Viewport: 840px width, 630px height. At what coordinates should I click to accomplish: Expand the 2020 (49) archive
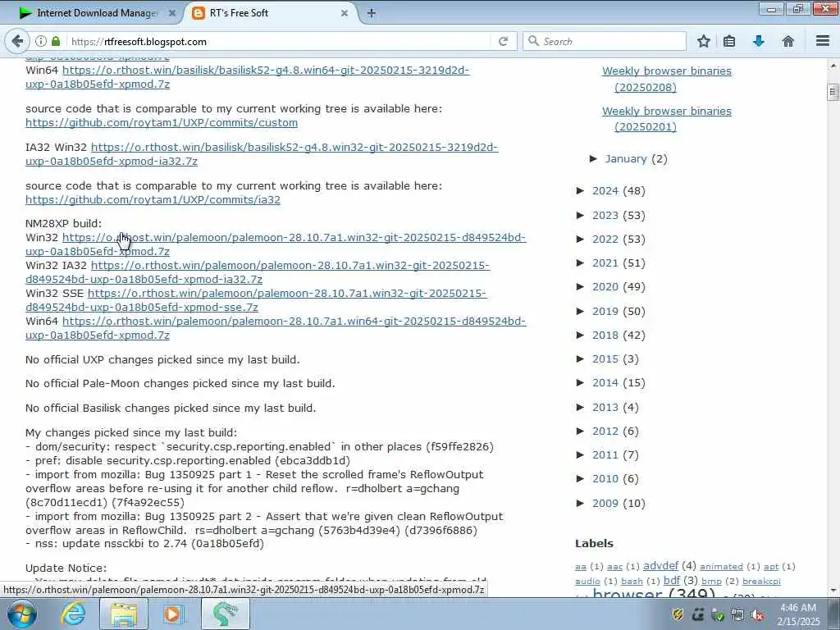pyautogui.click(x=580, y=286)
